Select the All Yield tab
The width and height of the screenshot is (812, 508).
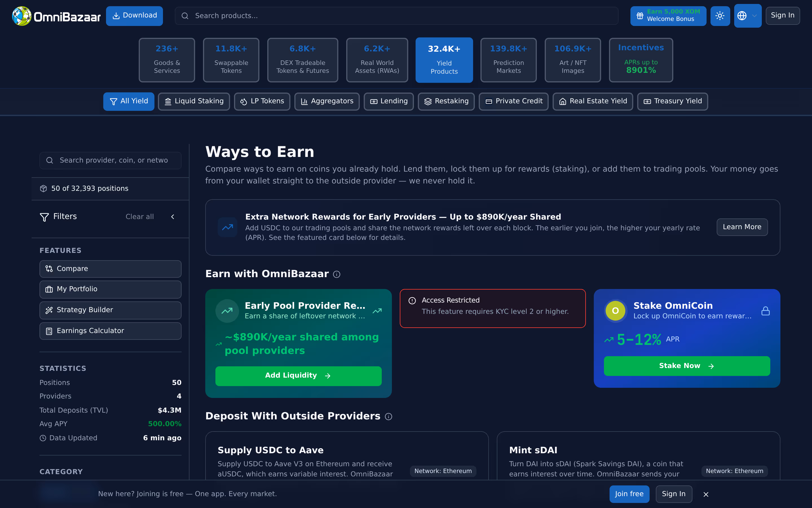(x=129, y=102)
